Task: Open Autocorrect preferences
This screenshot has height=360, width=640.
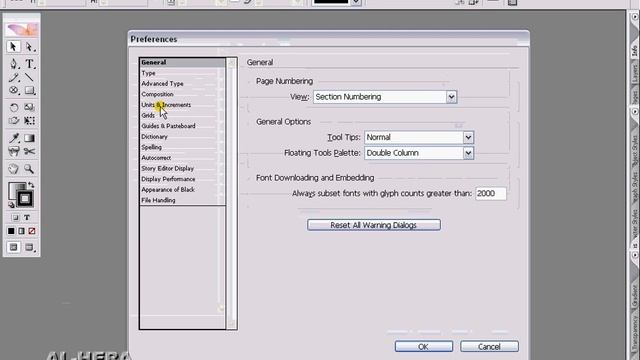Action: 182,158
